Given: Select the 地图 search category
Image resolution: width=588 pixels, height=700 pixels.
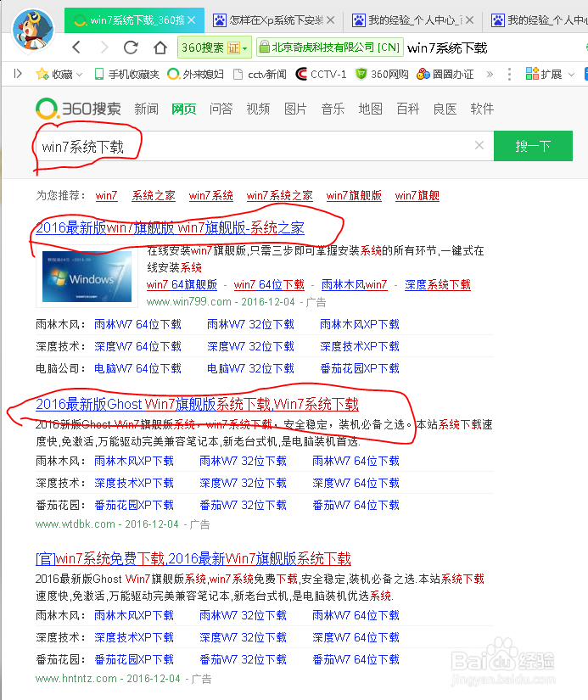Looking at the screenshot, I should [370, 109].
